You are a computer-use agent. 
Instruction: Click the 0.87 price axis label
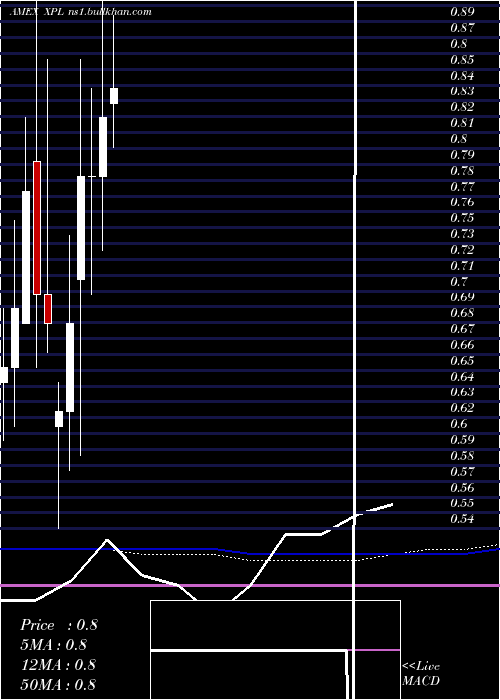coord(462,28)
